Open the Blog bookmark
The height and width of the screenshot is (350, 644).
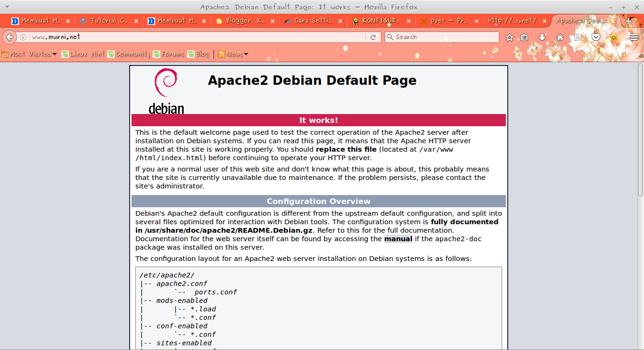pos(198,54)
